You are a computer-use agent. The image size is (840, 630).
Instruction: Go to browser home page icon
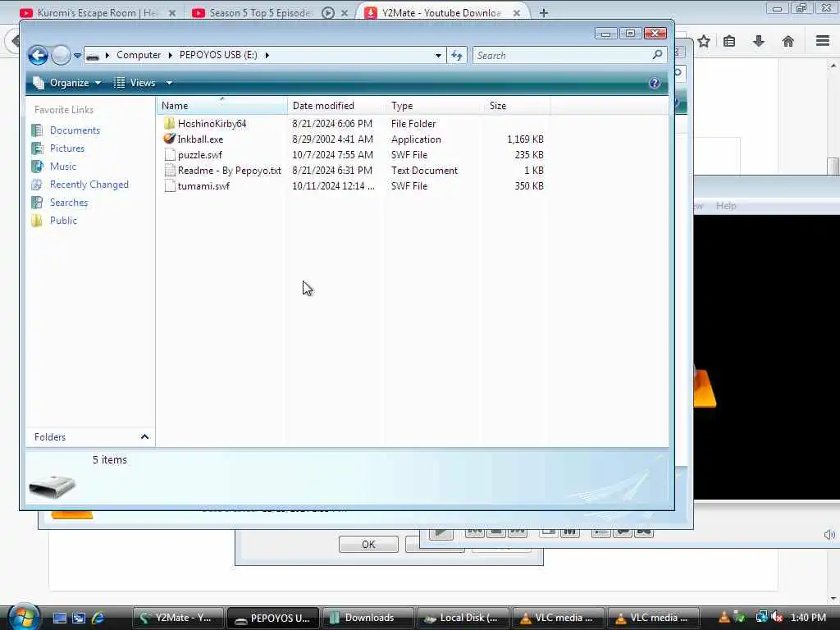(788, 41)
